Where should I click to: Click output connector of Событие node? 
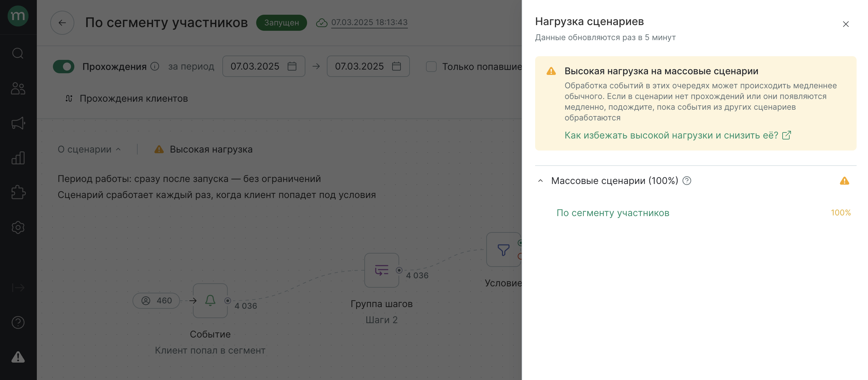point(228,301)
